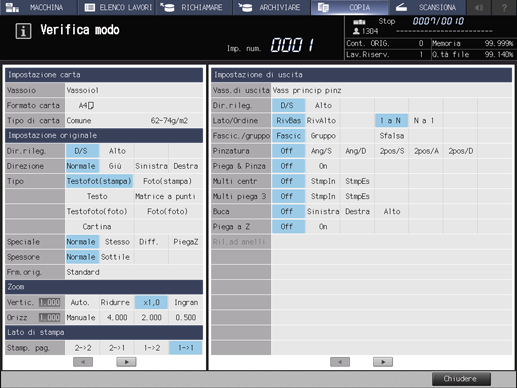The height and width of the screenshot is (388, 517).
Task: Select Auto. zoom option
Action: point(80,302)
